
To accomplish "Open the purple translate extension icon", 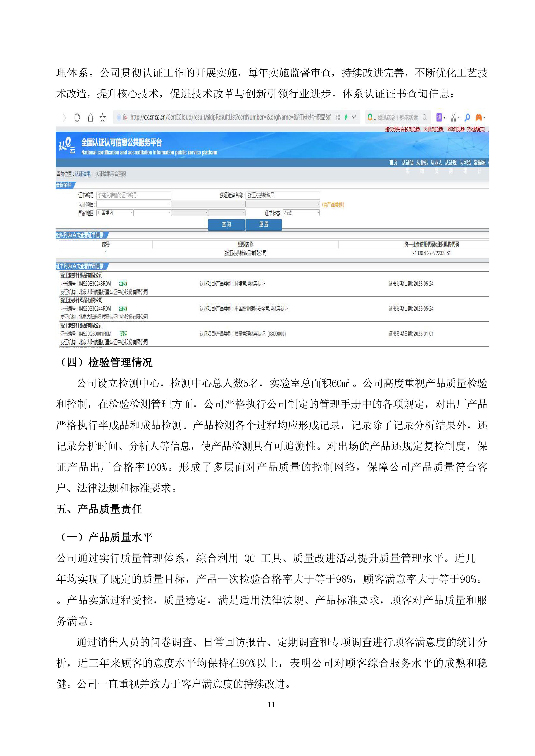I will pos(439,117).
